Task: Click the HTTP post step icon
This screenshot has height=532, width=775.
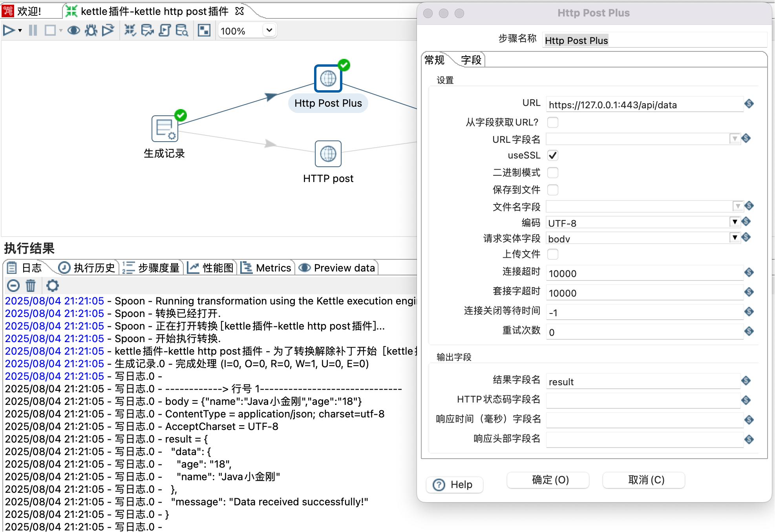Action: coord(328,153)
